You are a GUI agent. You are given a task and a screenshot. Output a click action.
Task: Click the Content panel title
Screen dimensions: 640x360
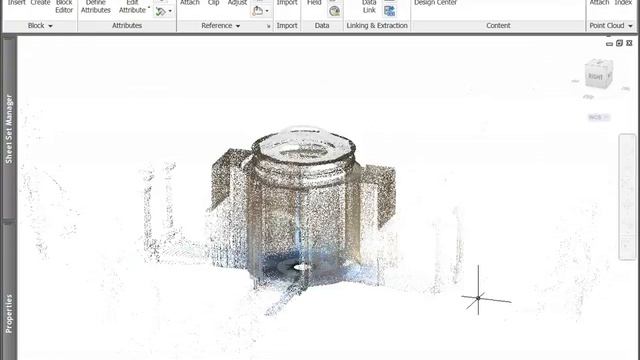[x=498, y=25]
